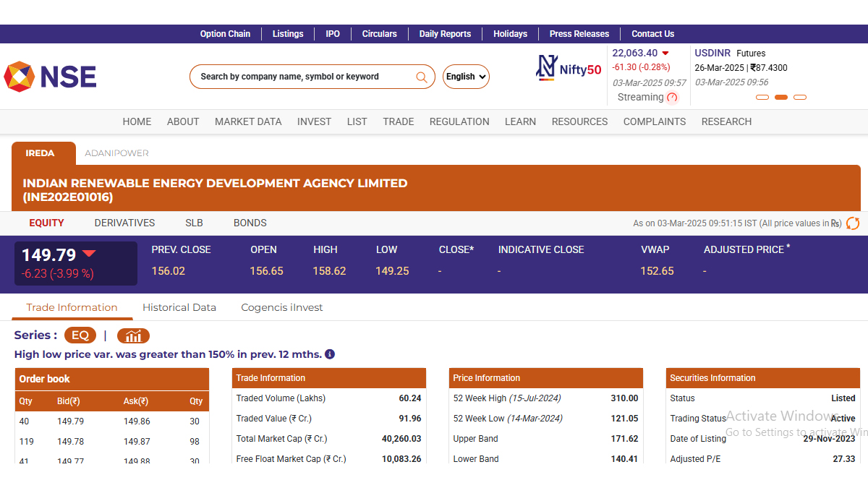Open the Historical Data tab

click(179, 307)
